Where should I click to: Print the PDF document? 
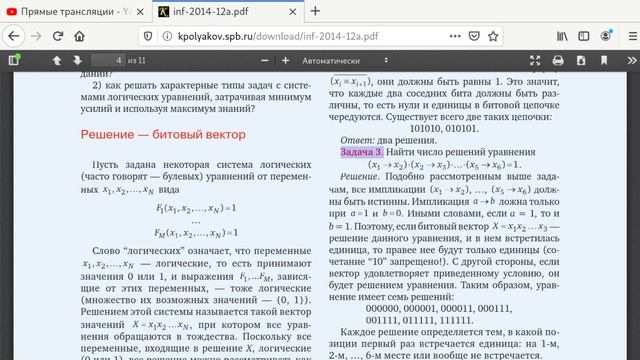pos(558,60)
